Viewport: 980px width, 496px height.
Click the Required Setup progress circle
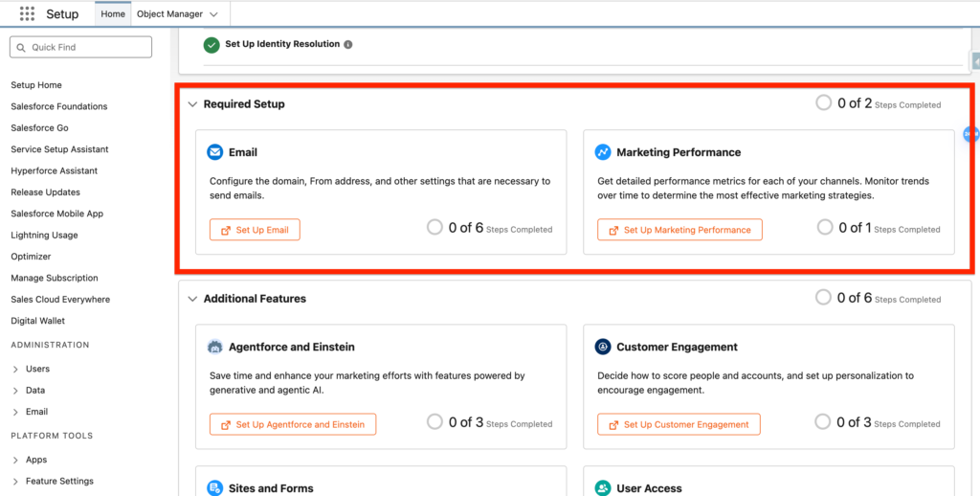[823, 102]
